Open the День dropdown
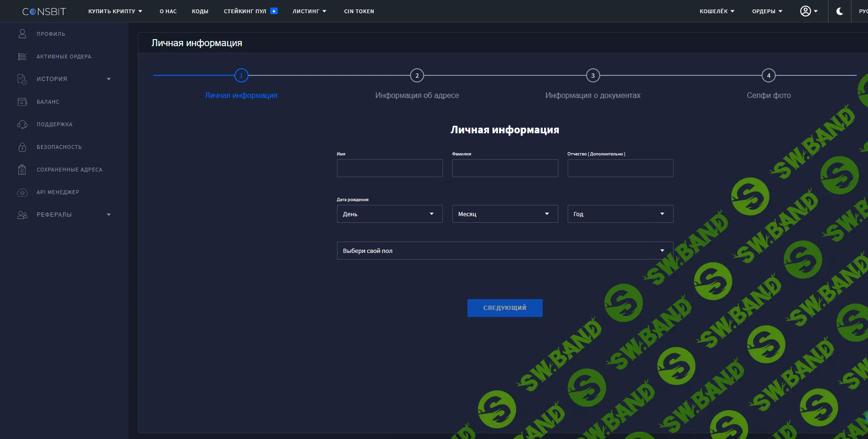The image size is (868, 439). [x=389, y=214]
